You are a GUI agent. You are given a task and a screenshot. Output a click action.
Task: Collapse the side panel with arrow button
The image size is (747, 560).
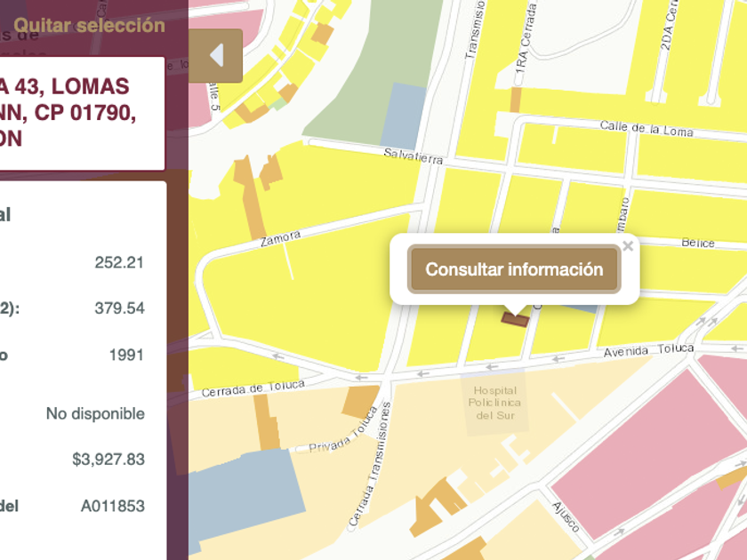(216, 55)
